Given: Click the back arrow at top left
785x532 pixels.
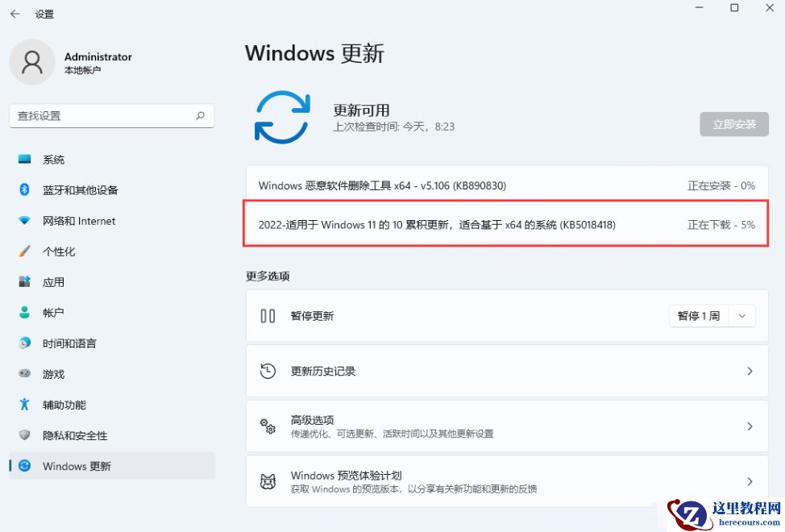Looking at the screenshot, I should (15, 13).
